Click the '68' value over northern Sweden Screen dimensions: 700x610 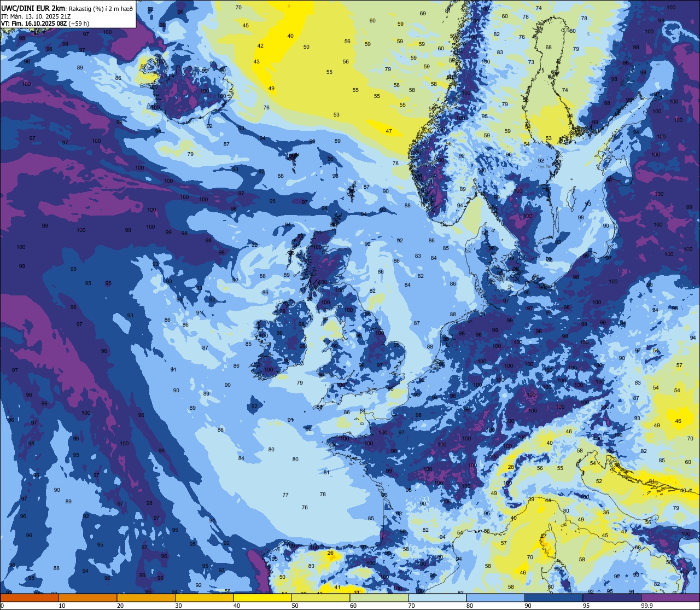pos(549,48)
